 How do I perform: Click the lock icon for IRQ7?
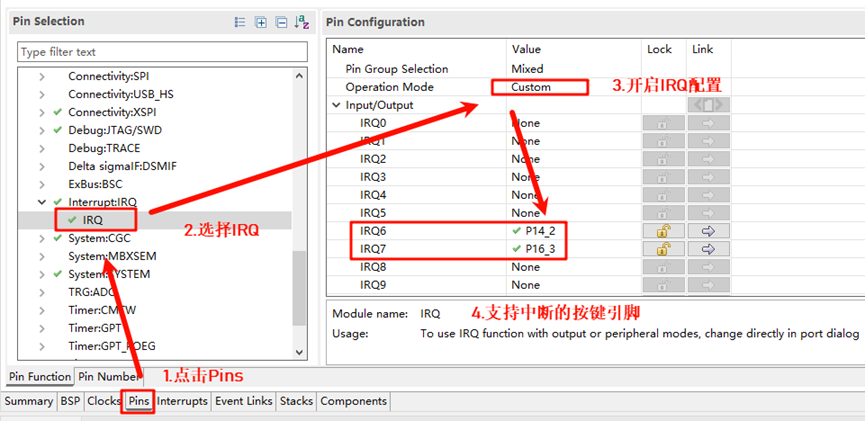[664, 249]
